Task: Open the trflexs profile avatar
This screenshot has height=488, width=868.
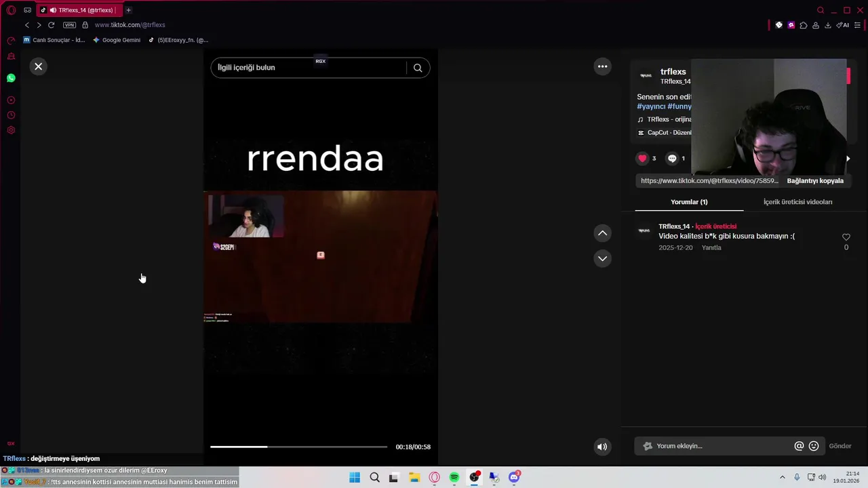Action: (x=646, y=76)
